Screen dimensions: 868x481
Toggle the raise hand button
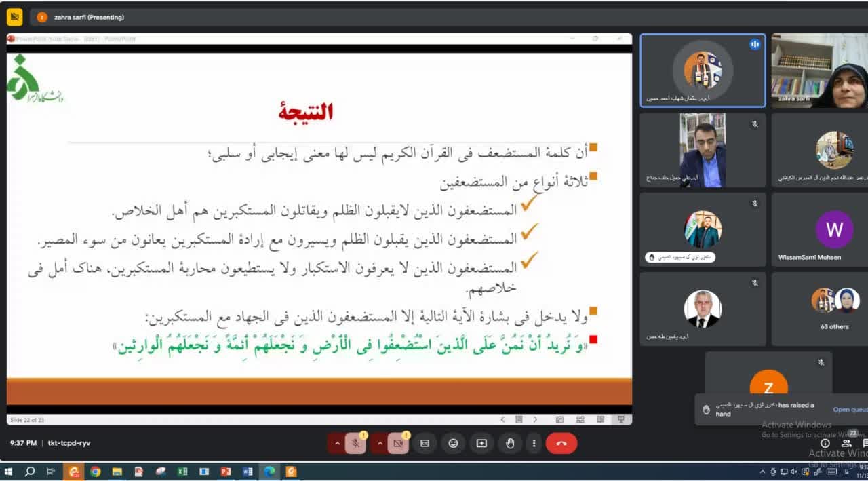(x=510, y=443)
